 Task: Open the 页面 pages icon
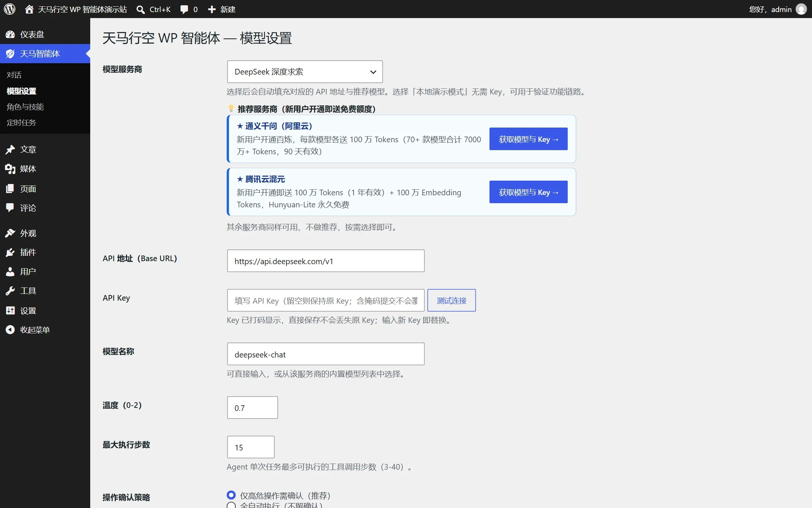click(10, 189)
